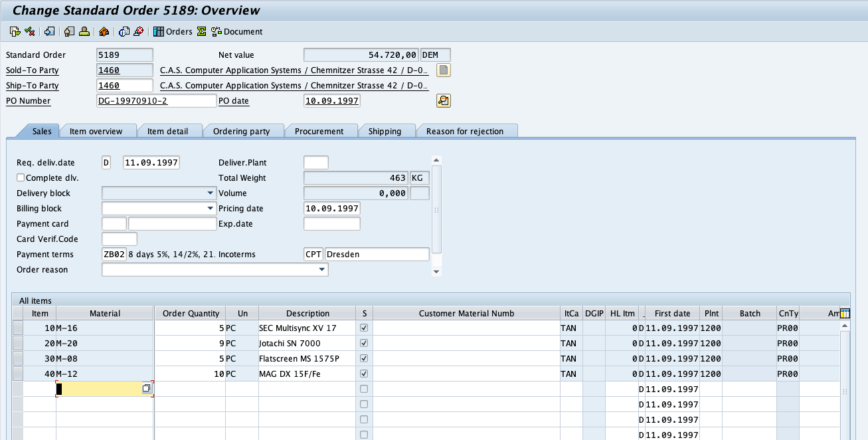Enable the Complete dlv. checkbox
This screenshot has height=440, width=868.
[x=21, y=177]
